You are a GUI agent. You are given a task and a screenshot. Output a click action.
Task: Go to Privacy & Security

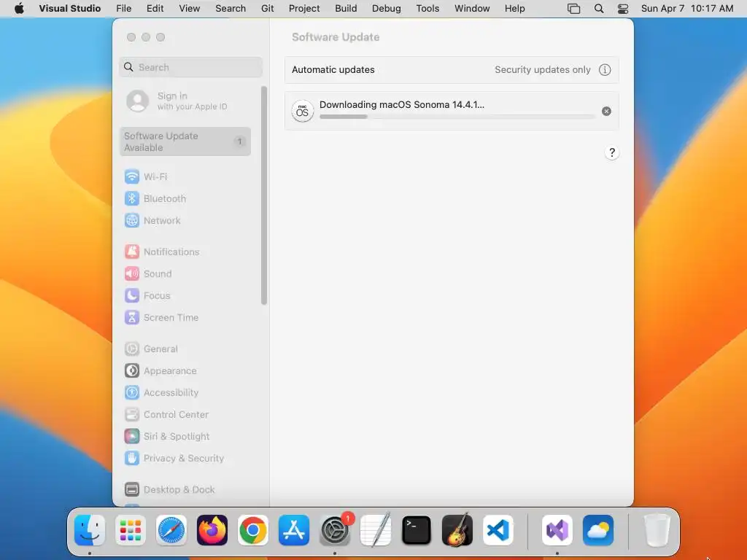[174, 459]
